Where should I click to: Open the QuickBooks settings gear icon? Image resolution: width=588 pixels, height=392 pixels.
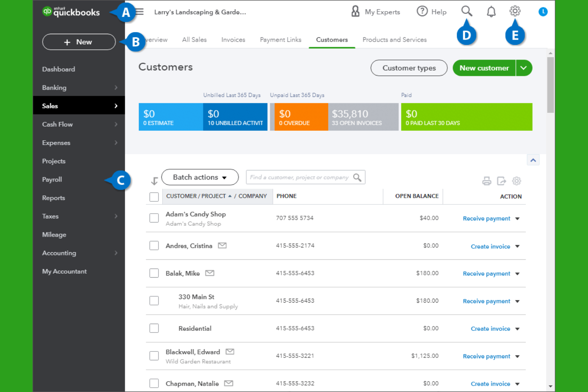click(x=515, y=11)
